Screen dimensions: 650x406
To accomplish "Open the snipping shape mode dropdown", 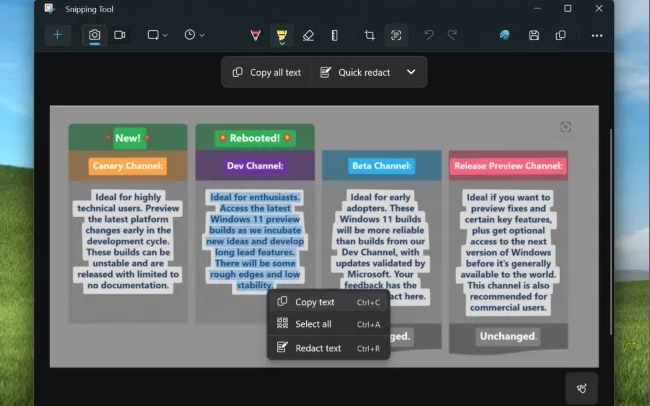I will pos(159,35).
